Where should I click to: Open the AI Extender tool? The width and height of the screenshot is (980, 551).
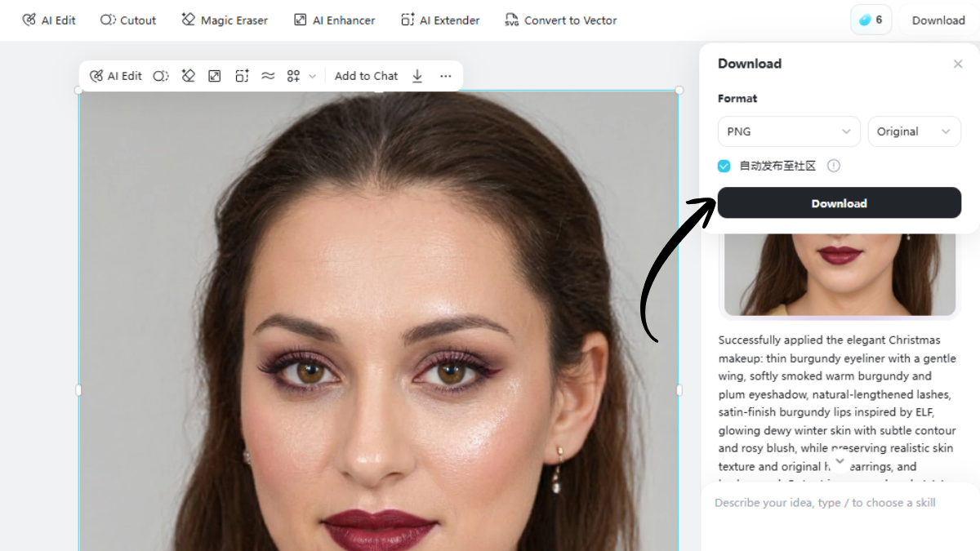[x=440, y=20]
